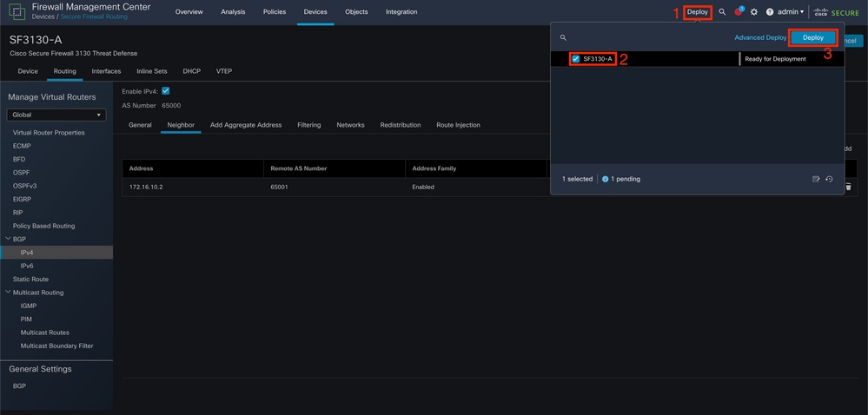Toggle the Enable IPv4 checkbox
Screen dimensions: 868x415
(165, 91)
